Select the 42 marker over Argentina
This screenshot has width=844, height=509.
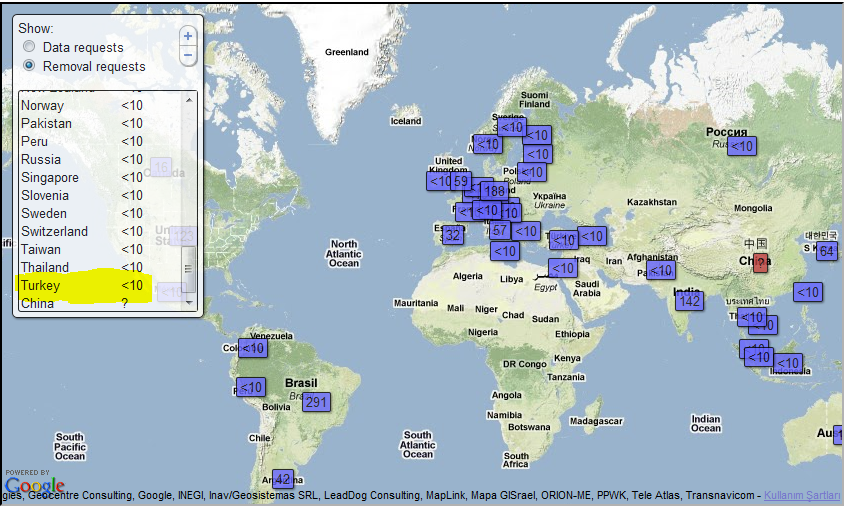282,479
